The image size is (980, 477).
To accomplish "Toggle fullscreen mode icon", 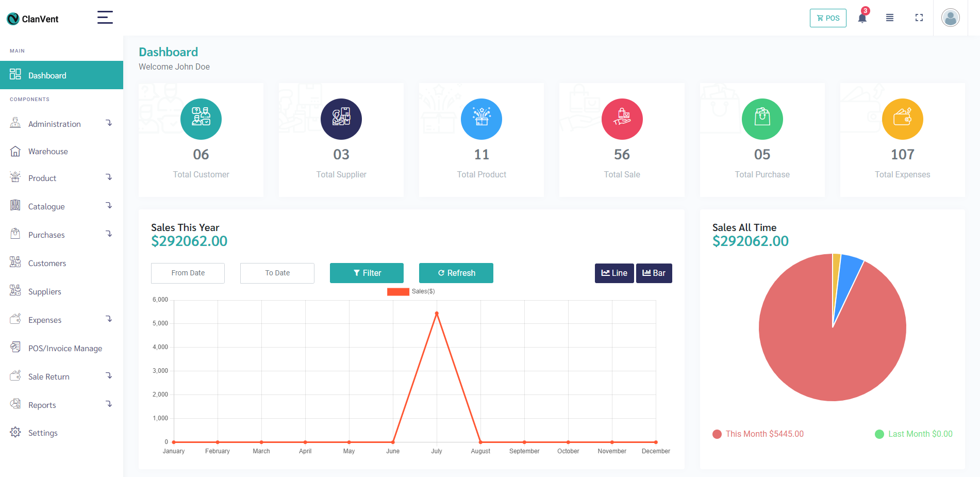I will 919,18.
